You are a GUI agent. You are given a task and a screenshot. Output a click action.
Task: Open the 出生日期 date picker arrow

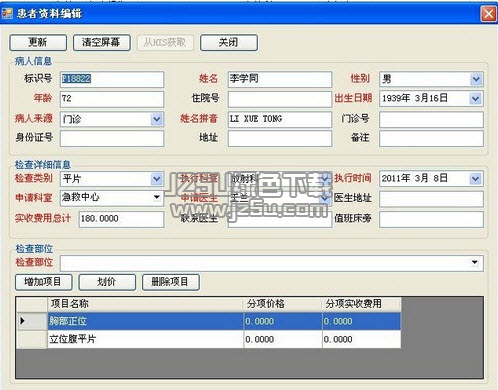pos(475,99)
